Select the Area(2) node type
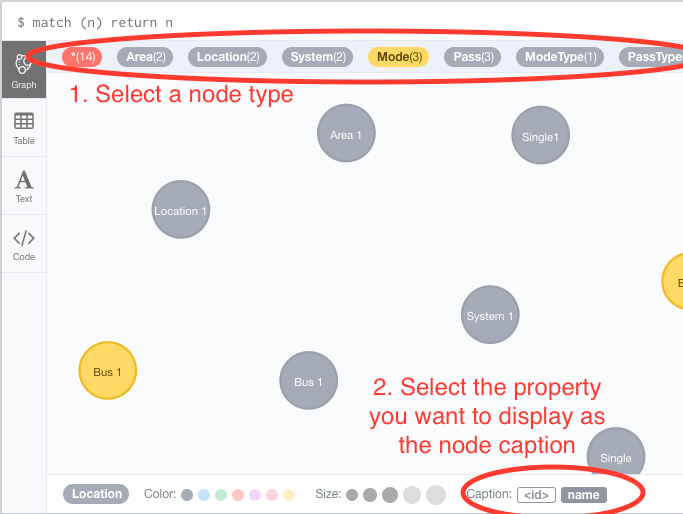The height and width of the screenshot is (514, 683). point(146,57)
